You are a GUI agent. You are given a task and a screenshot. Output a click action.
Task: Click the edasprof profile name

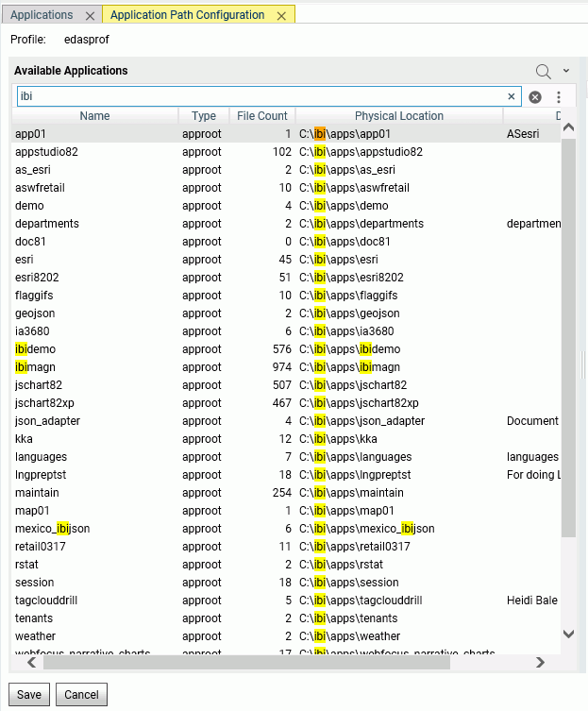[87, 40]
